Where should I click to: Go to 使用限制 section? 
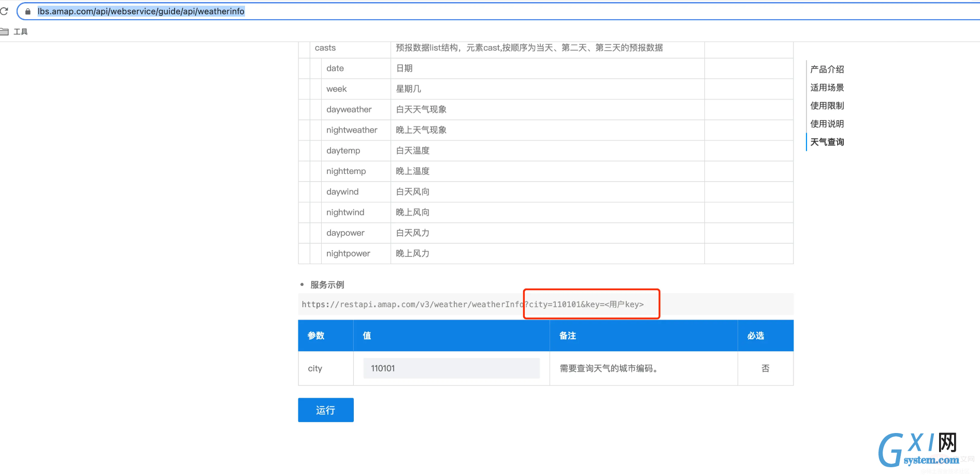tap(827, 106)
